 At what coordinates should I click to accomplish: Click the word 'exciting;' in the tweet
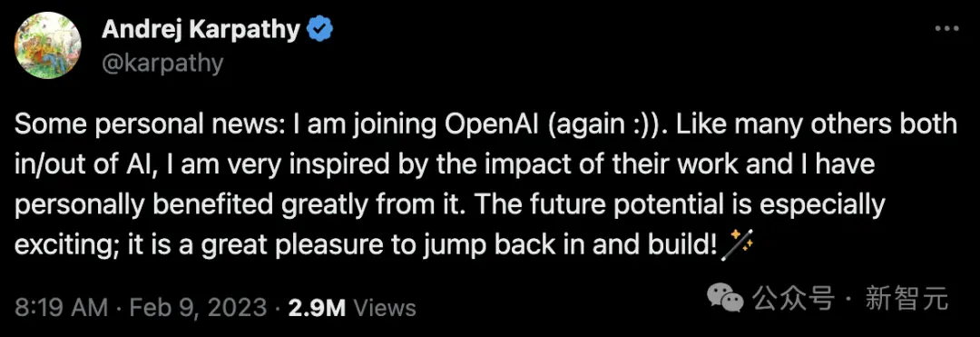[x=66, y=246]
